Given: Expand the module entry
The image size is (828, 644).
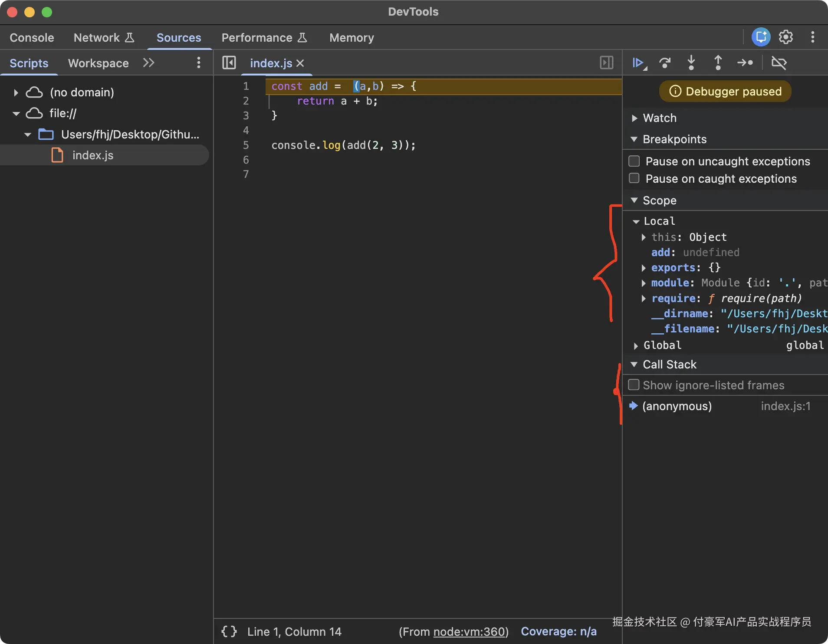Looking at the screenshot, I should [644, 283].
